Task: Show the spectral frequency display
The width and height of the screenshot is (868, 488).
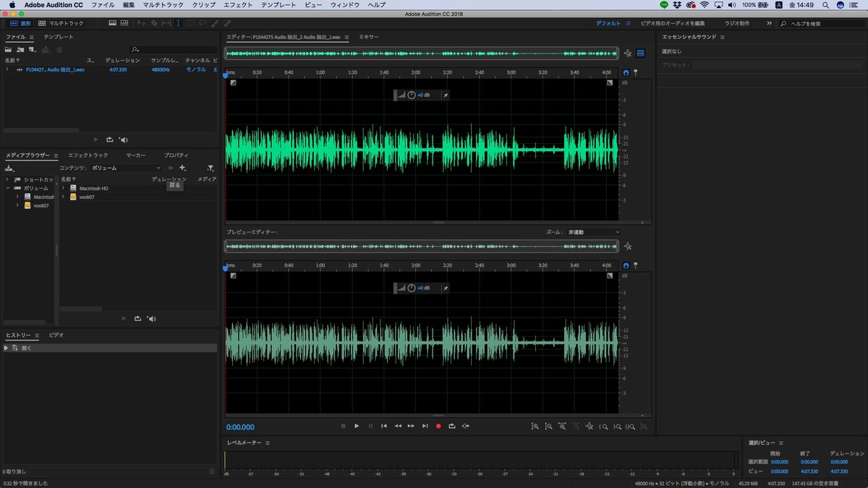Action: pyautogui.click(x=113, y=23)
